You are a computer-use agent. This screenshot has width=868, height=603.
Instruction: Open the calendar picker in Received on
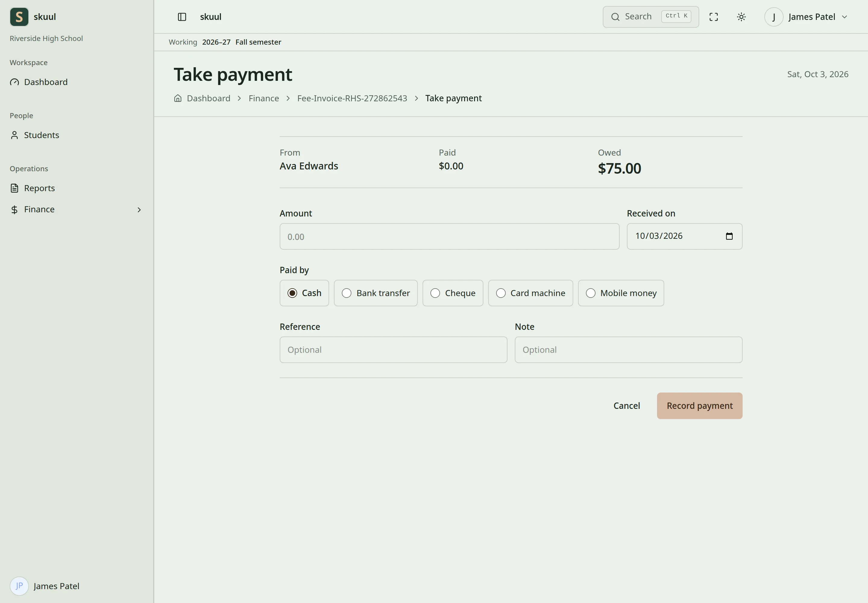click(x=729, y=236)
